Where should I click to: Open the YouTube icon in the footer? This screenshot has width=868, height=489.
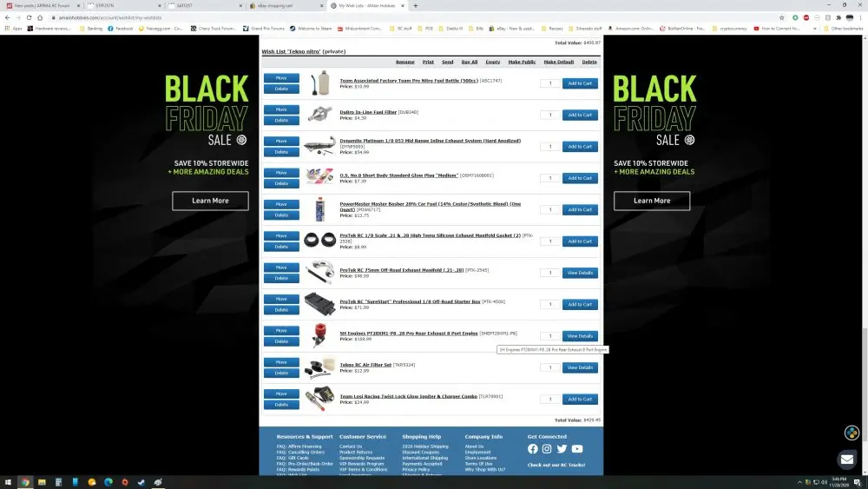[577, 448]
